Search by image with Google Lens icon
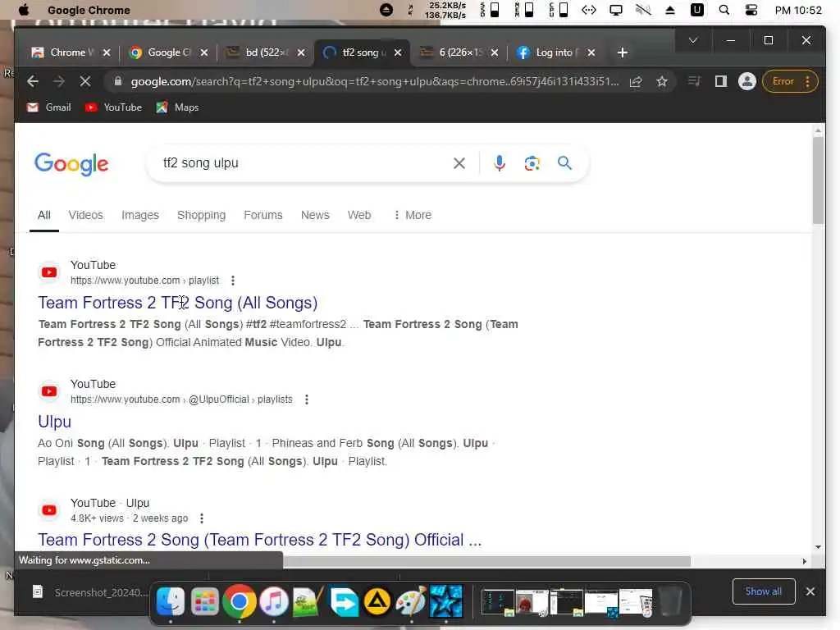840x630 pixels. pos(532,163)
